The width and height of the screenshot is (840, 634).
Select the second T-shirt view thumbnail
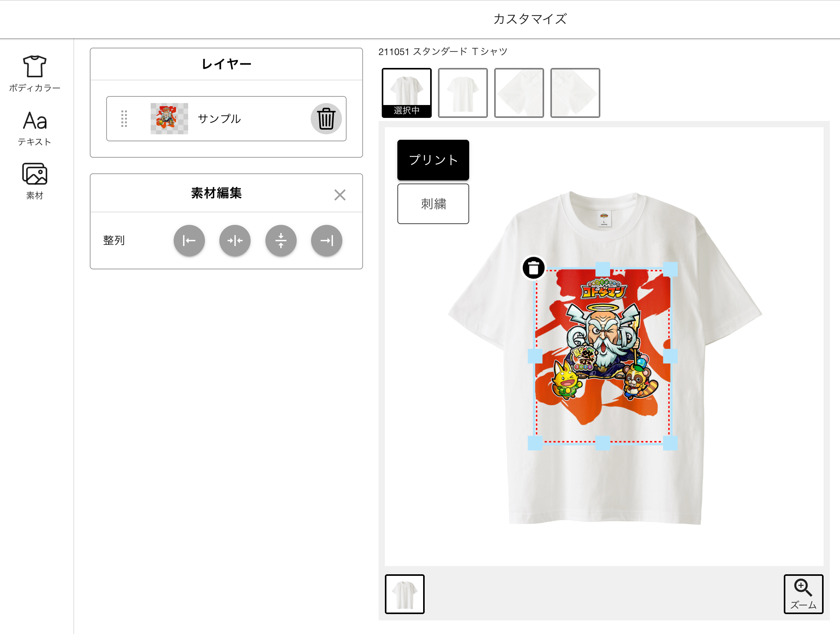(463, 93)
